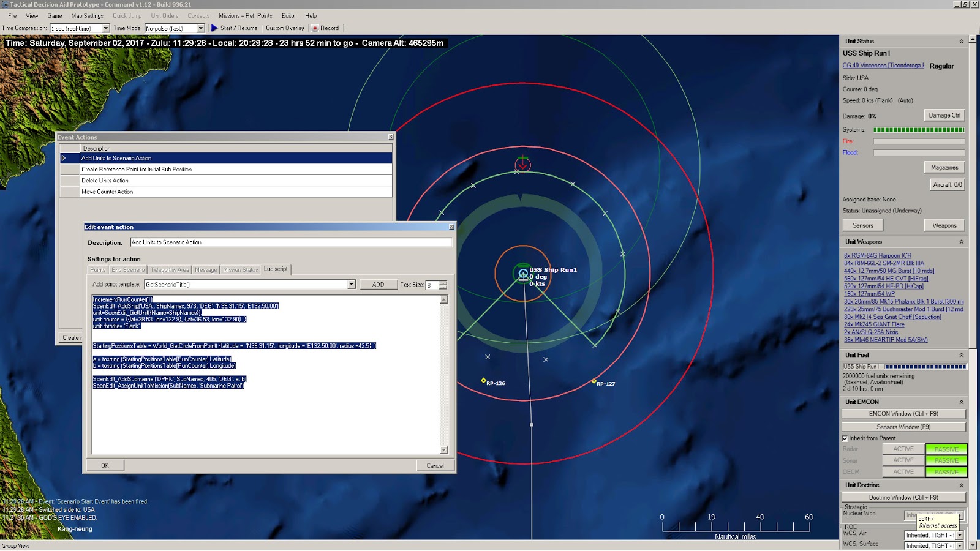Set Radar to PASSIVE

[946, 449]
